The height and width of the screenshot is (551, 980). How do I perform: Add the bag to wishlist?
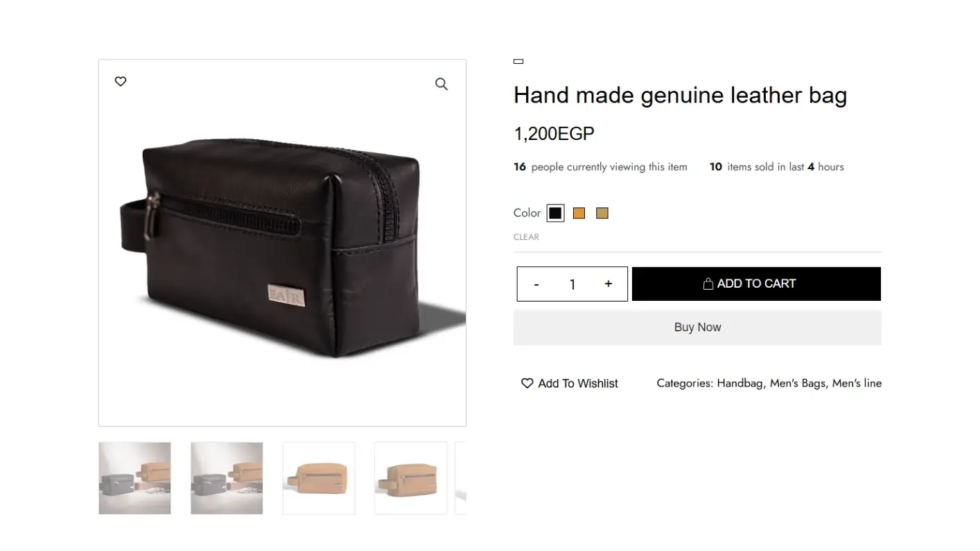point(570,383)
